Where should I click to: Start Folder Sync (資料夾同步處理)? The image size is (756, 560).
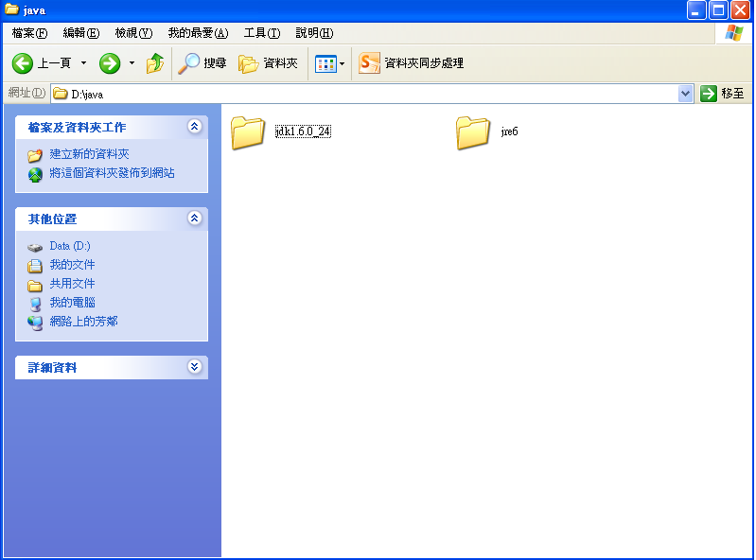click(411, 63)
